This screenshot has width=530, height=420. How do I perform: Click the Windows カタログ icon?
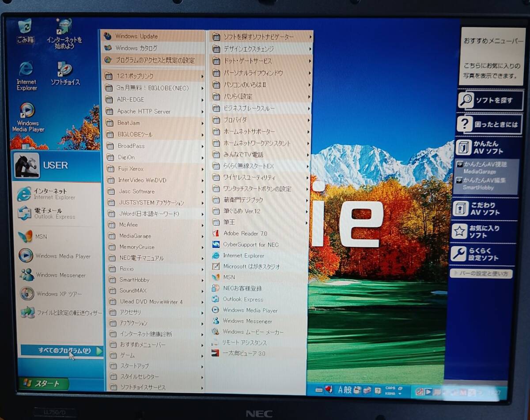[107, 48]
